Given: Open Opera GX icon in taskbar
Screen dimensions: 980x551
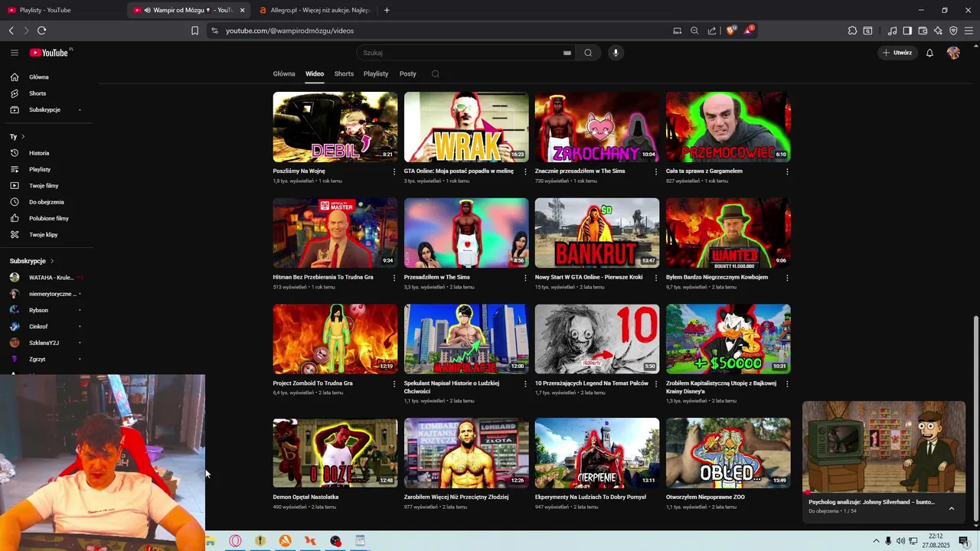Looking at the screenshot, I should point(235,541).
